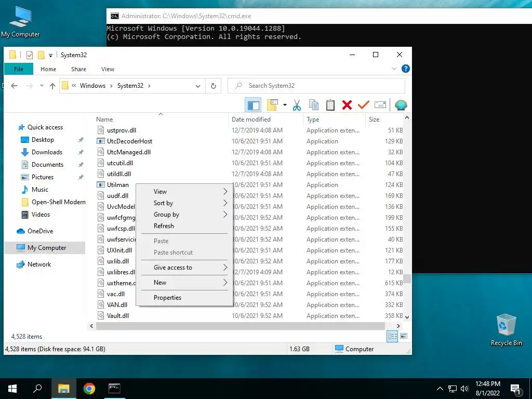Select Music in the navigation pane
The height and width of the screenshot is (399, 532).
(x=39, y=190)
